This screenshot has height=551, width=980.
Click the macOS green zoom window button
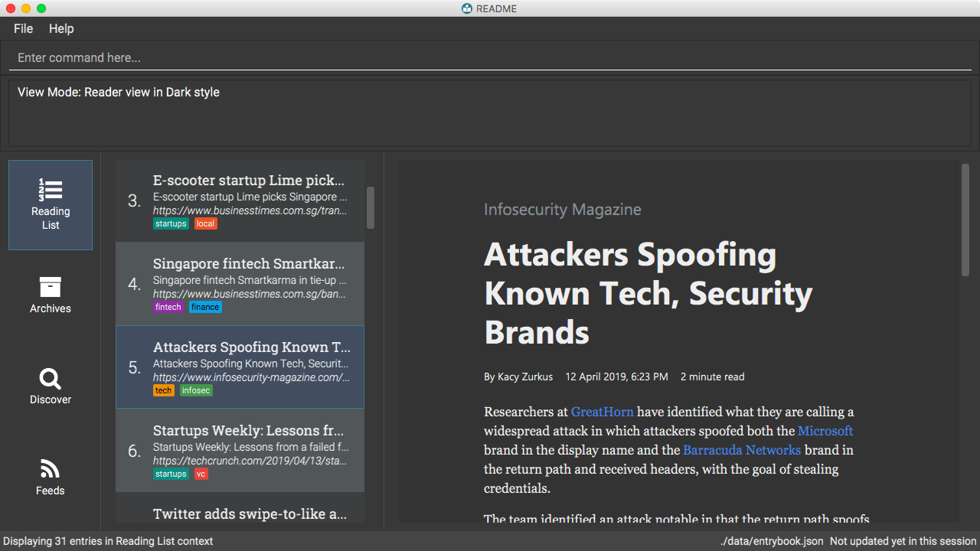(41, 8)
